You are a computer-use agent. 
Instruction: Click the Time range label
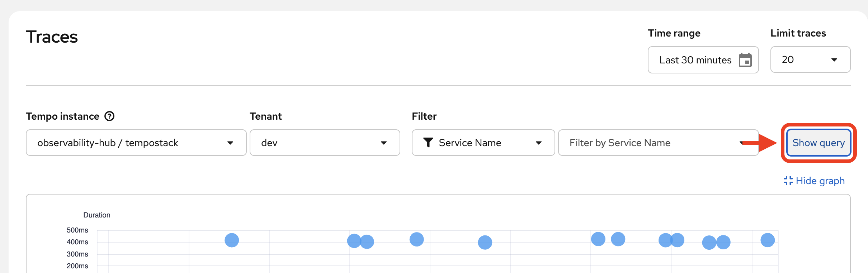pyautogui.click(x=674, y=33)
